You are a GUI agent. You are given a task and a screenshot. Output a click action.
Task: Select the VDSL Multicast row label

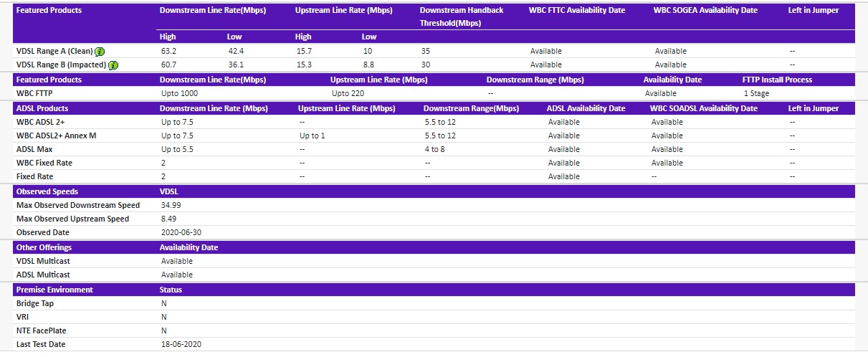[43, 262]
